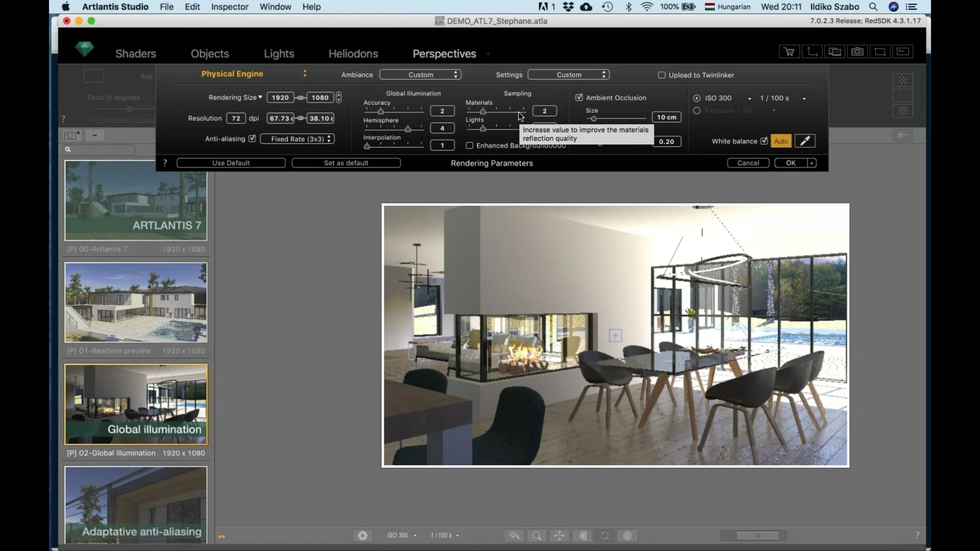Click the aperture shutter icon below preview
This screenshot has width=980, height=551.
(363, 535)
